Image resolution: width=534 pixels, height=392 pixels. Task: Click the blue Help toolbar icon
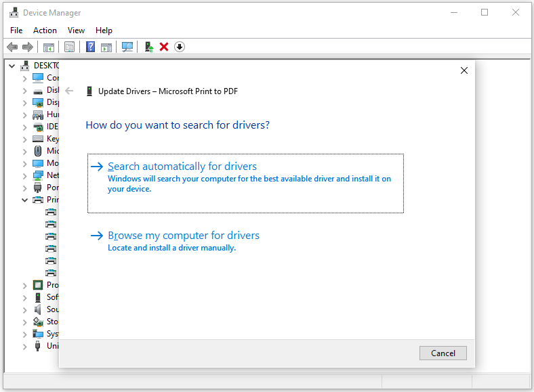click(x=90, y=47)
